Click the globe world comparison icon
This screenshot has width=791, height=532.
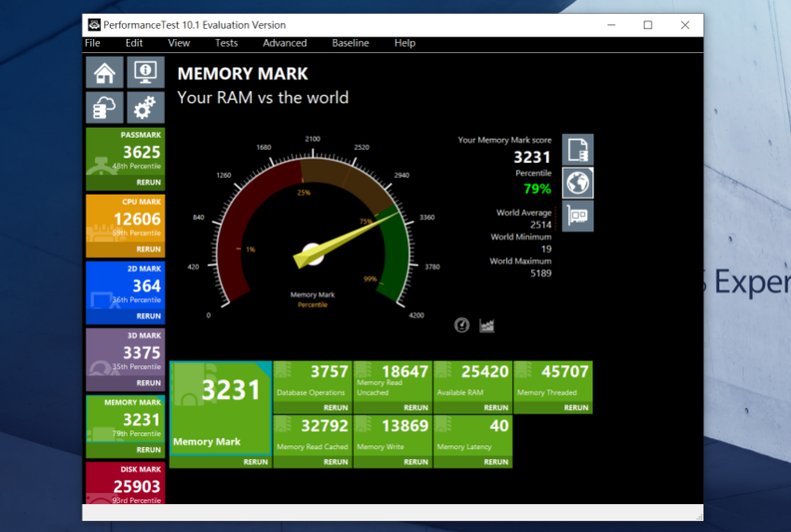coord(578,183)
